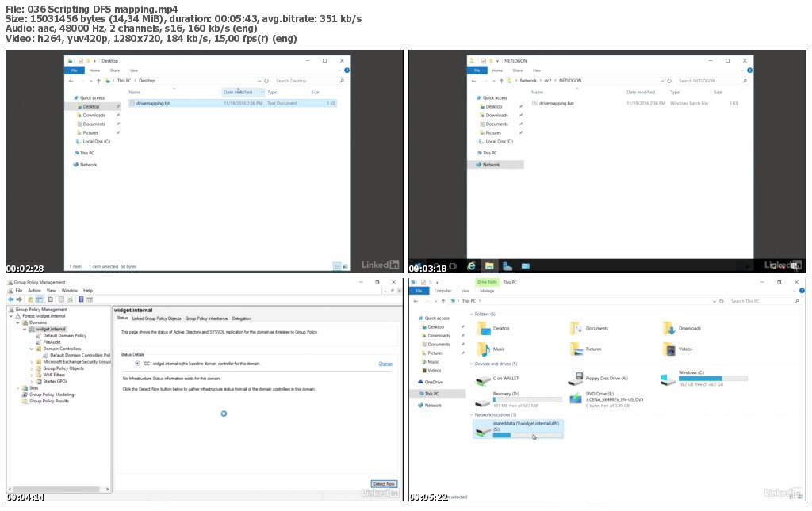Viewport: 812px width, 511px height.
Task: Open Server Manager taskbar icon
Action: [507, 266]
